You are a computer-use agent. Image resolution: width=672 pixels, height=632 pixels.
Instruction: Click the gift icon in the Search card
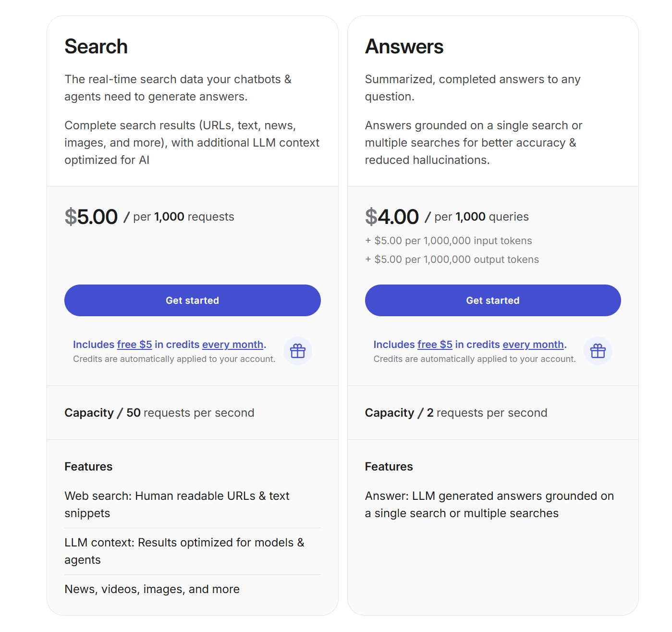click(x=298, y=351)
